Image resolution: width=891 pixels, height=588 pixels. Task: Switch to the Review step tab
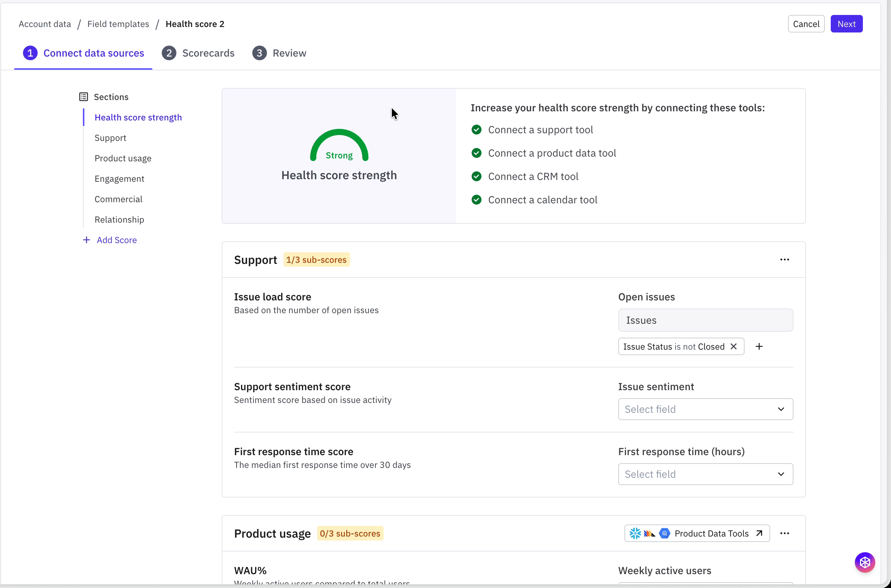[x=279, y=53]
